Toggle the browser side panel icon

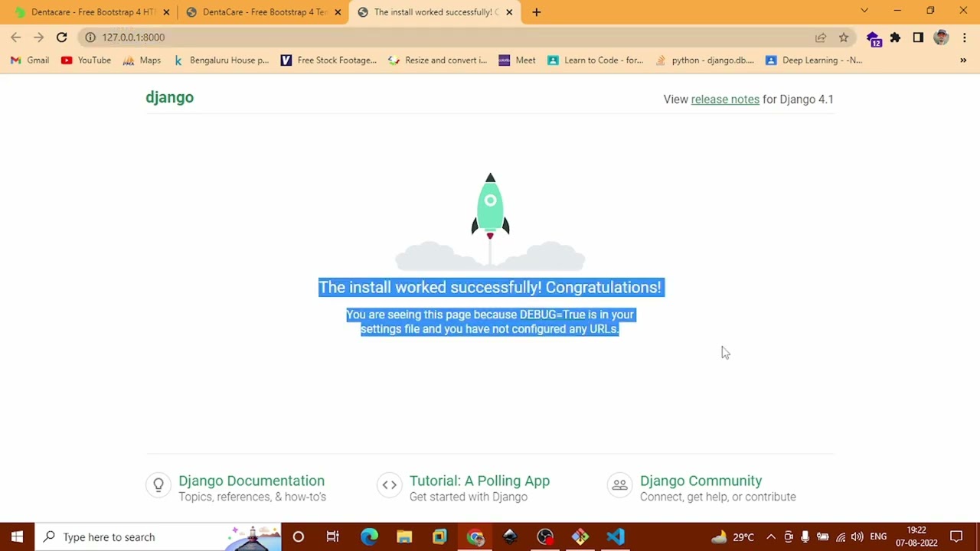918,37
